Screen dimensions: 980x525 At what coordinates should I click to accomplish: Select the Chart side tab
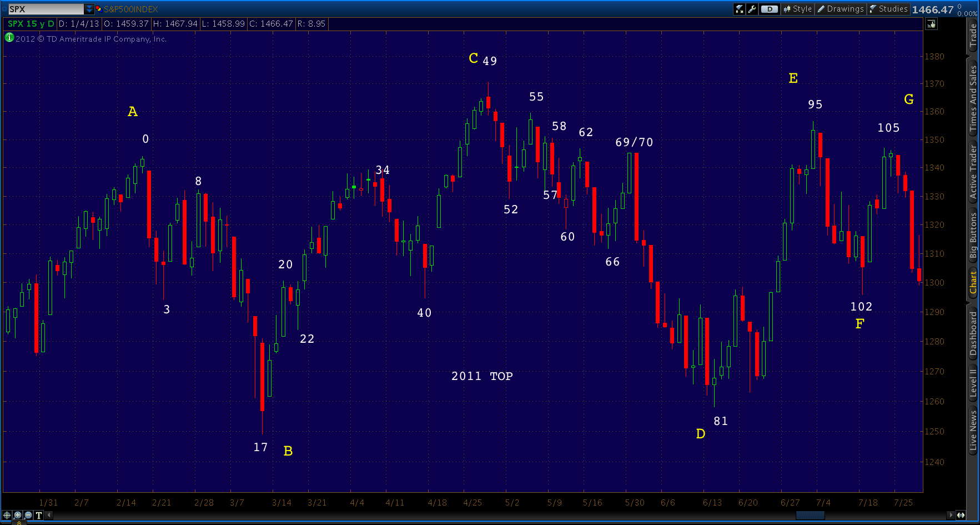coord(973,282)
